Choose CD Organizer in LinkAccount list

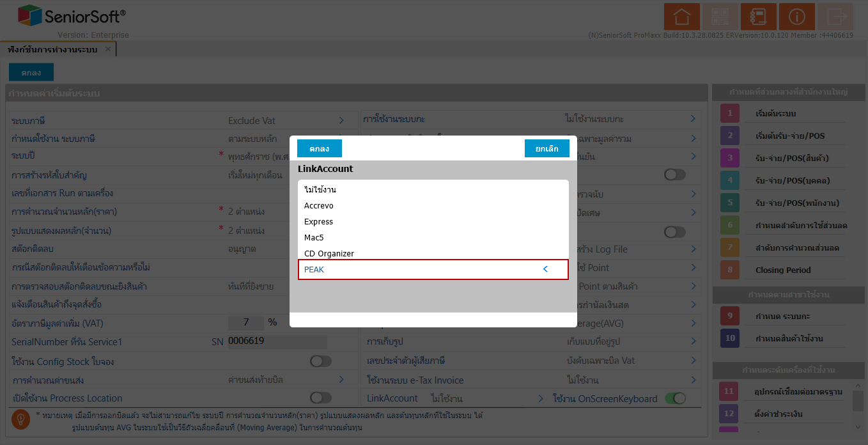coord(433,253)
